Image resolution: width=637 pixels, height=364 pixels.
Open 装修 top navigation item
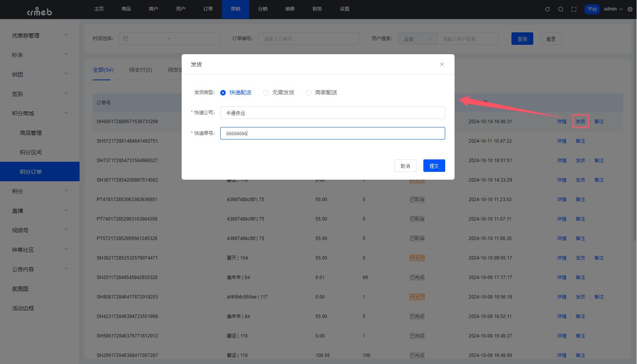tap(290, 9)
